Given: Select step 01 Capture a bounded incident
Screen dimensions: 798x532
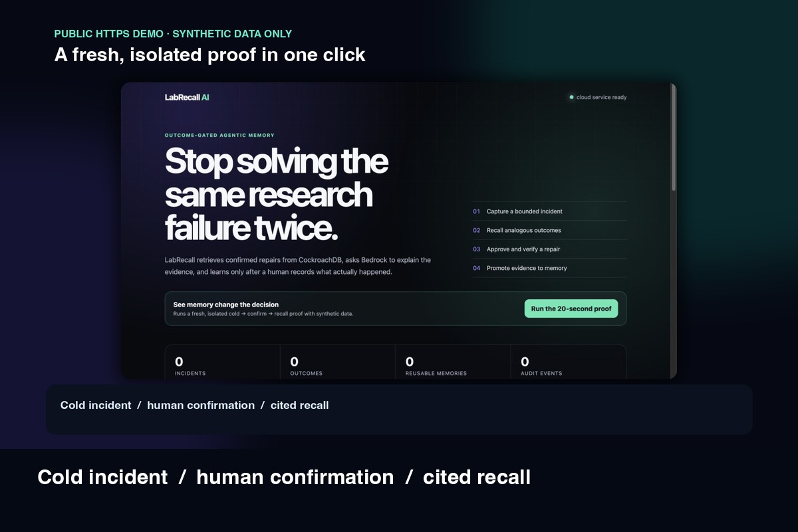Looking at the screenshot, I should (x=549, y=211).
